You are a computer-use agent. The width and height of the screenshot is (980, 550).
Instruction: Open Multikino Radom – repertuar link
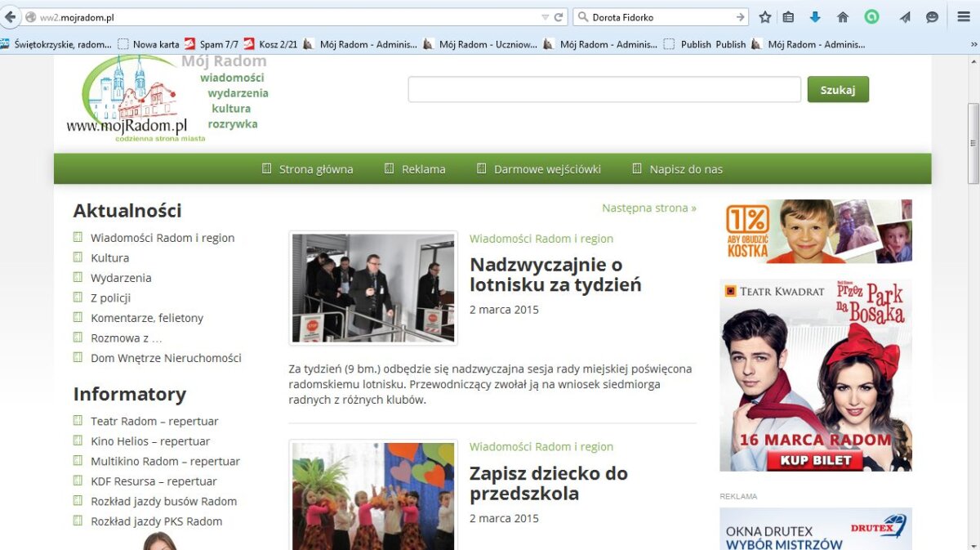click(165, 461)
